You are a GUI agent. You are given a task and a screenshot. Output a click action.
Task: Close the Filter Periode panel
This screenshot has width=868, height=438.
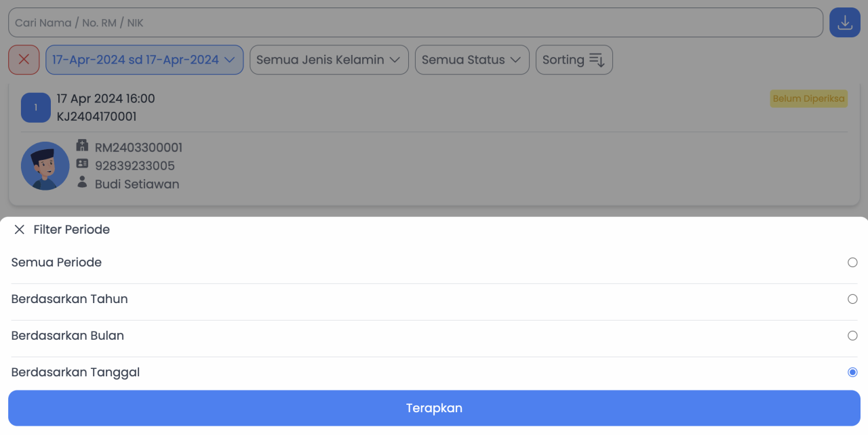(x=19, y=230)
